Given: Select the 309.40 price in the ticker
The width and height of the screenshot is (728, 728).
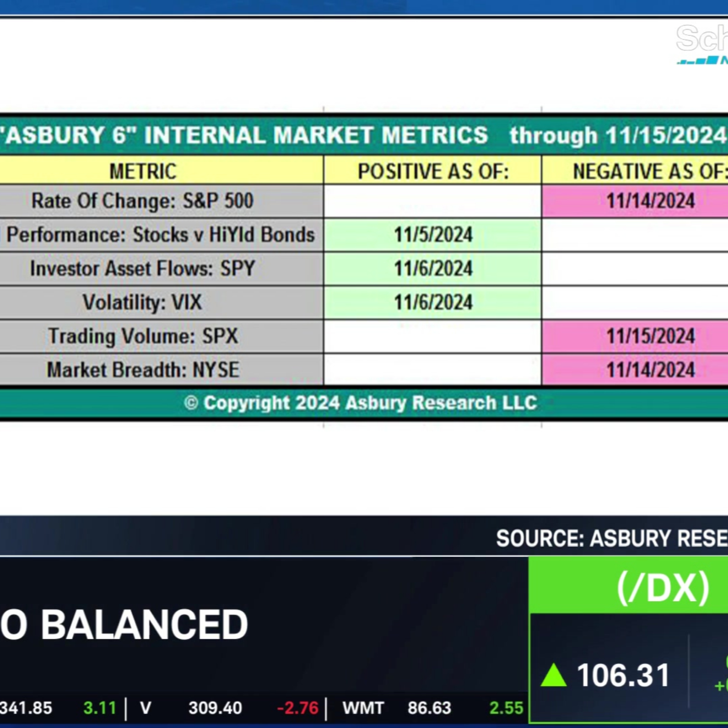Looking at the screenshot, I should 215,708.
